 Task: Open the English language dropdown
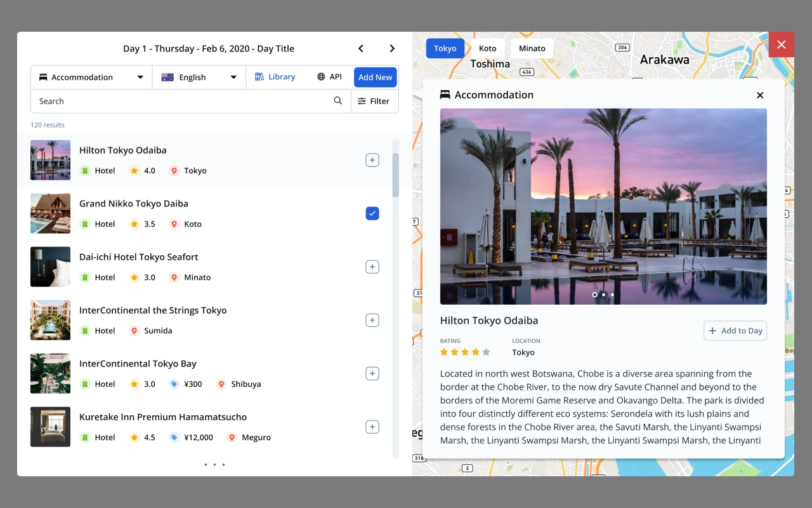click(199, 77)
